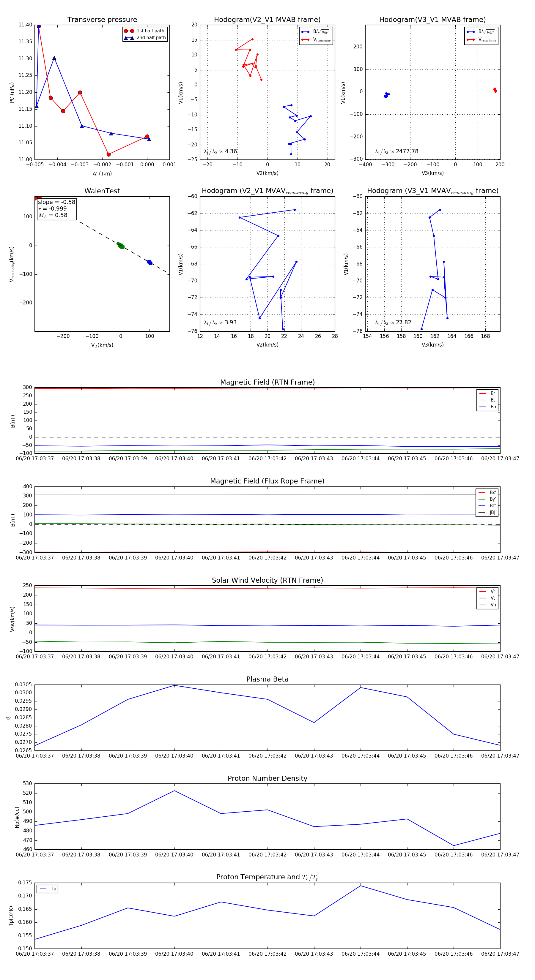Click the "Bx'" legend entry
The width and height of the screenshot is (535, 980).
(x=487, y=492)
